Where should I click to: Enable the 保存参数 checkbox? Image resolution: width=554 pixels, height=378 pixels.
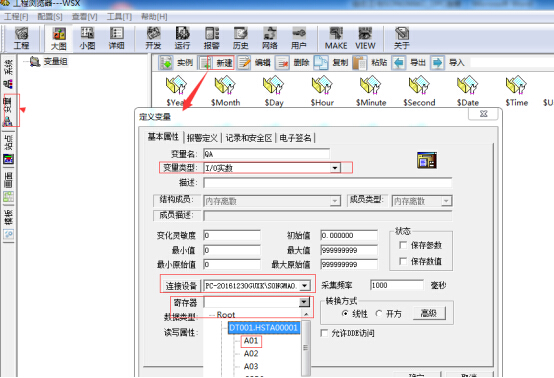402,245
